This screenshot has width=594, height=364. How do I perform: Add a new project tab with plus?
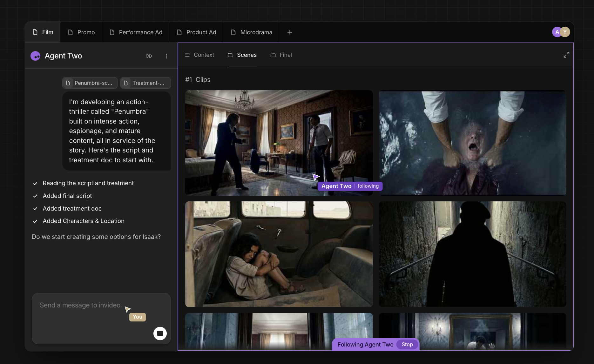point(290,32)
